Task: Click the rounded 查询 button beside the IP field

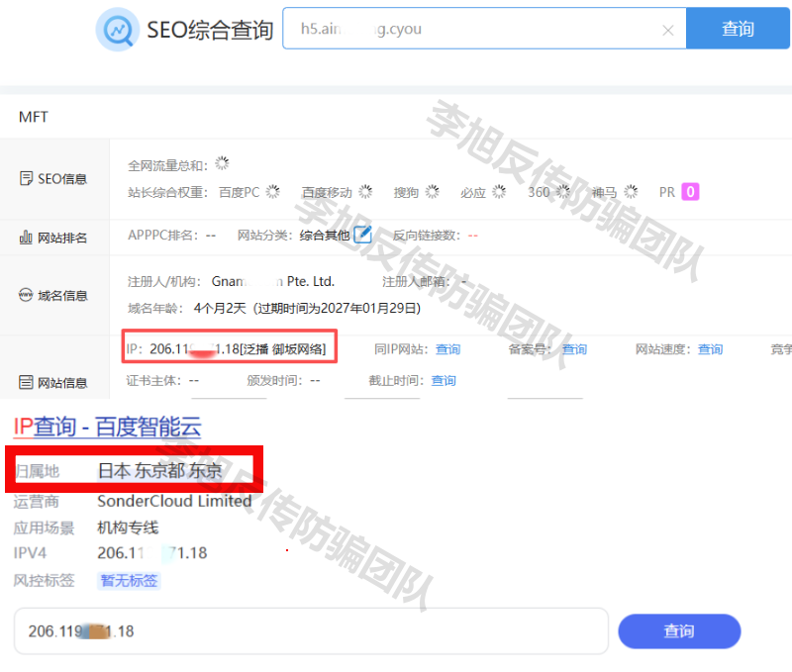Action: (679, 631)
